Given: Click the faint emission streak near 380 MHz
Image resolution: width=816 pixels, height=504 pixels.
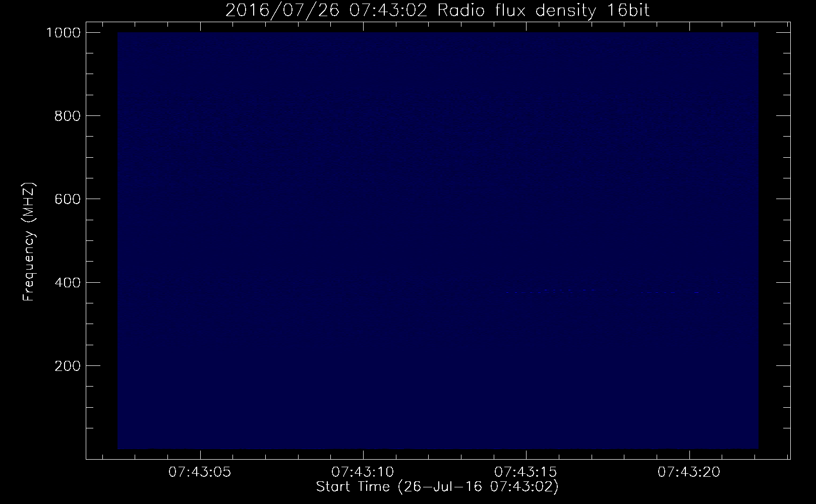Looking at the screenshot, I should point(615,292).
